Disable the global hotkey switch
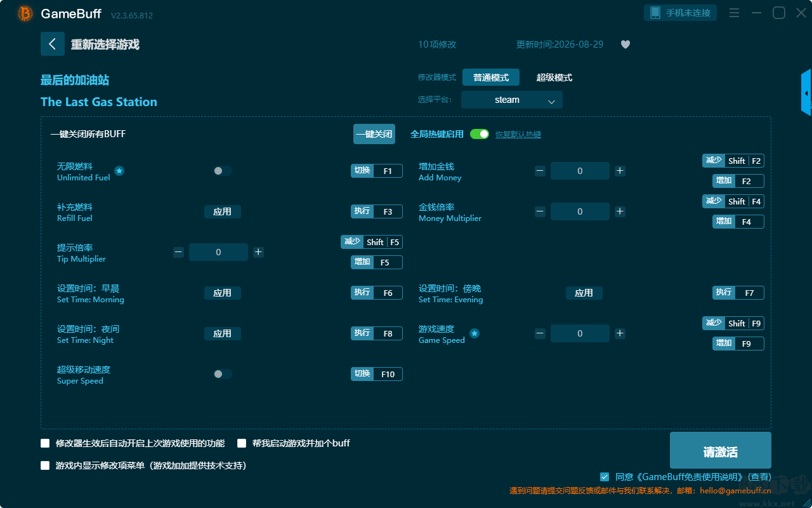812x508 pixels. pyautogui.click(x=480, y=134)
